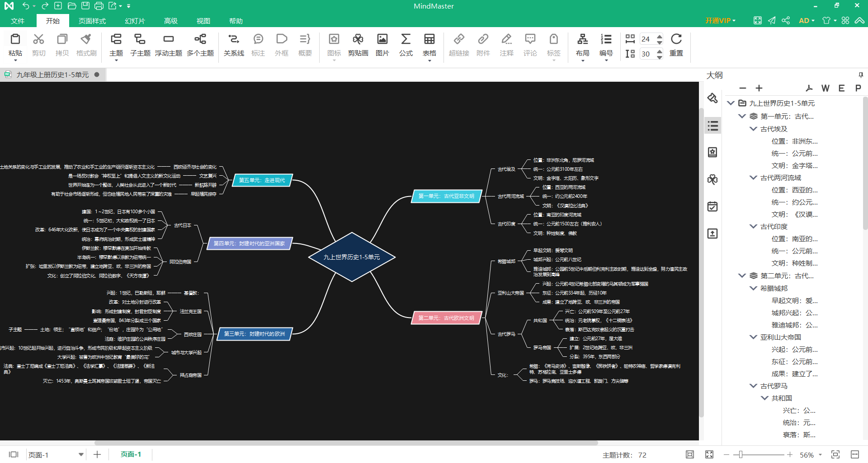Collapse the 古代两河流域 outline node

(753, 178)
